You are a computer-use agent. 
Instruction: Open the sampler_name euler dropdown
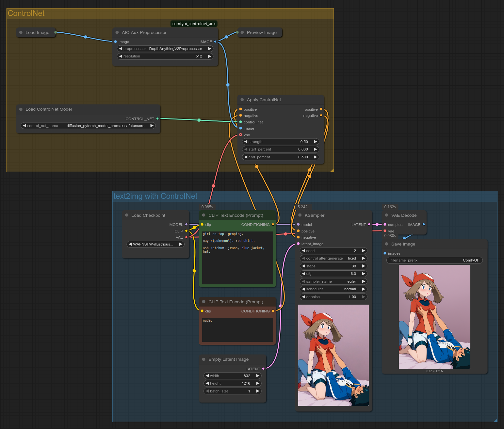333,281
